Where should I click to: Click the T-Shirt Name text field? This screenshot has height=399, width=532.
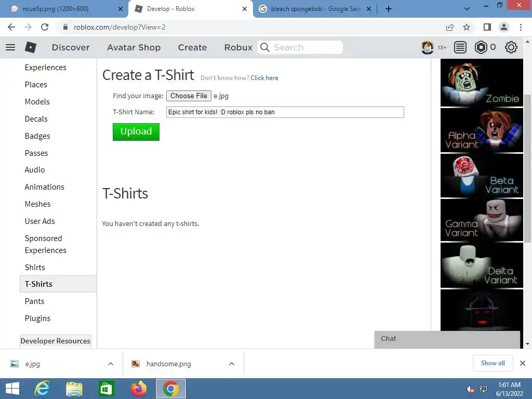(x=285, y=112)
